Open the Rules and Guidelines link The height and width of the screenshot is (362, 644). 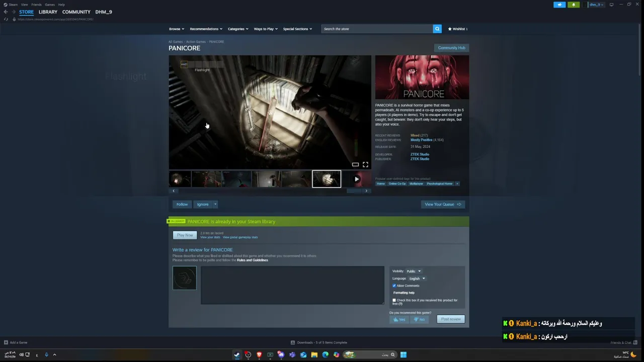pyautogui.click(x=253, y=260)
